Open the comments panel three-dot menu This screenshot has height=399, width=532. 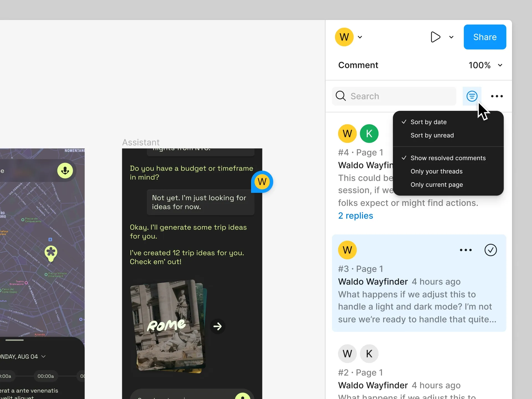[x=497, y=96]
